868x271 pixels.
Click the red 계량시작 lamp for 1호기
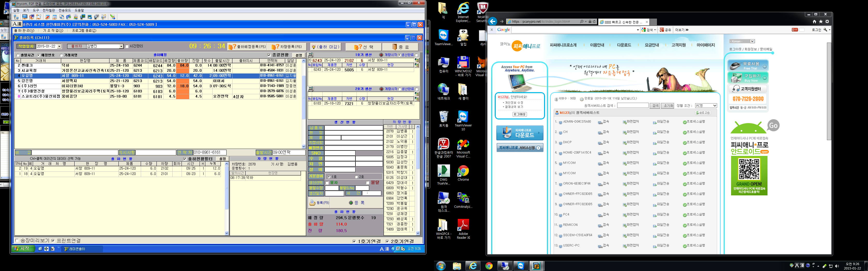[x=381, y=55]
